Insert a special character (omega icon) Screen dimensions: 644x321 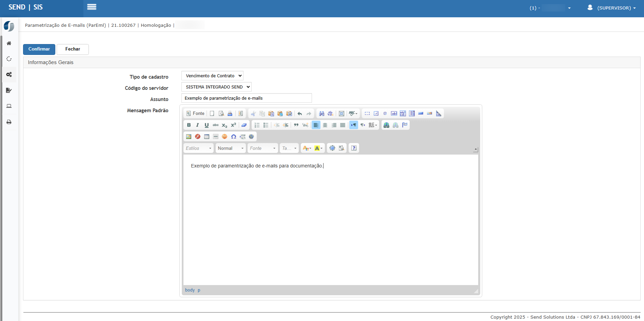pyautogui.click(x=234, y=137)
